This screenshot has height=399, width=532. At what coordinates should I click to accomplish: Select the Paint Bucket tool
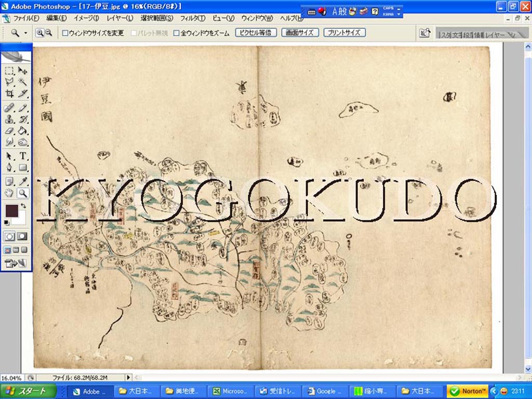pos(23,130)
